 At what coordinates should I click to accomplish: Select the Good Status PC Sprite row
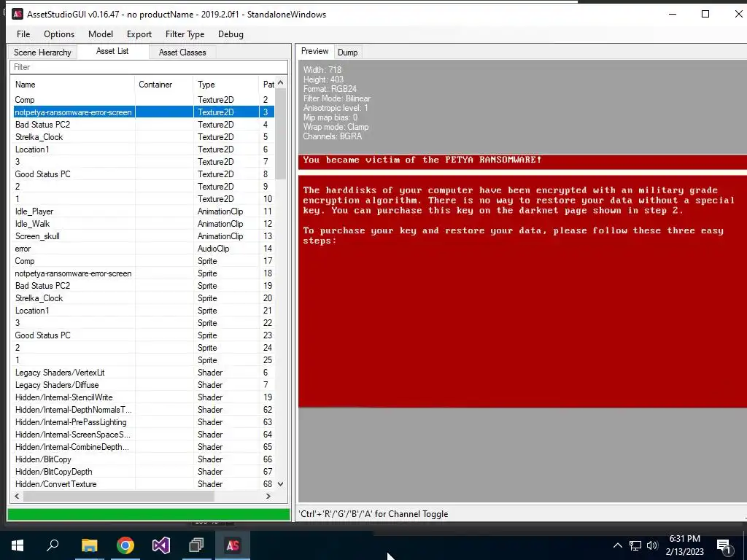tap(143, 335)
